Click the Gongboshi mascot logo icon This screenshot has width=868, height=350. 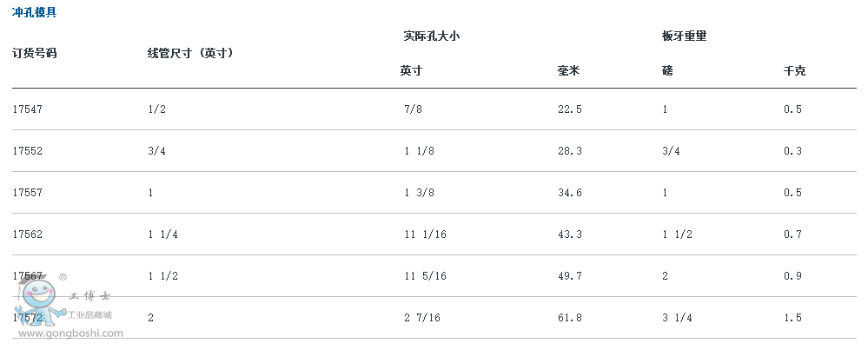click(37, 299)
